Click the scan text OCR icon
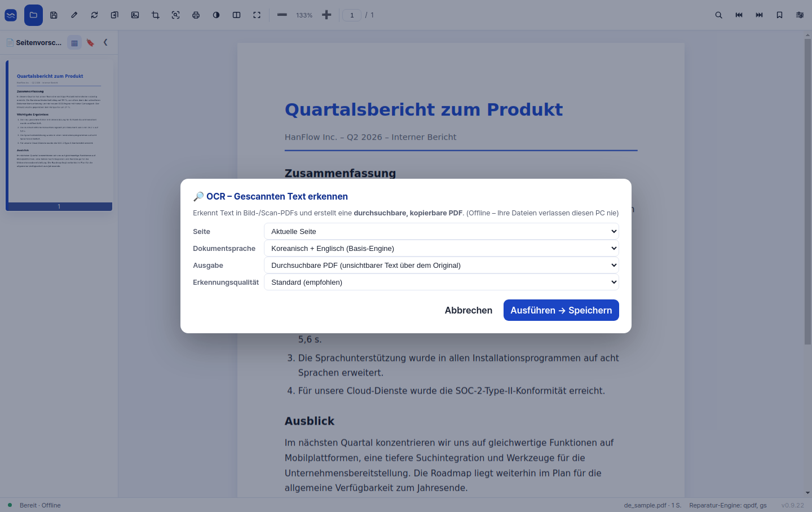812x512 pixels. click(175, 15)
